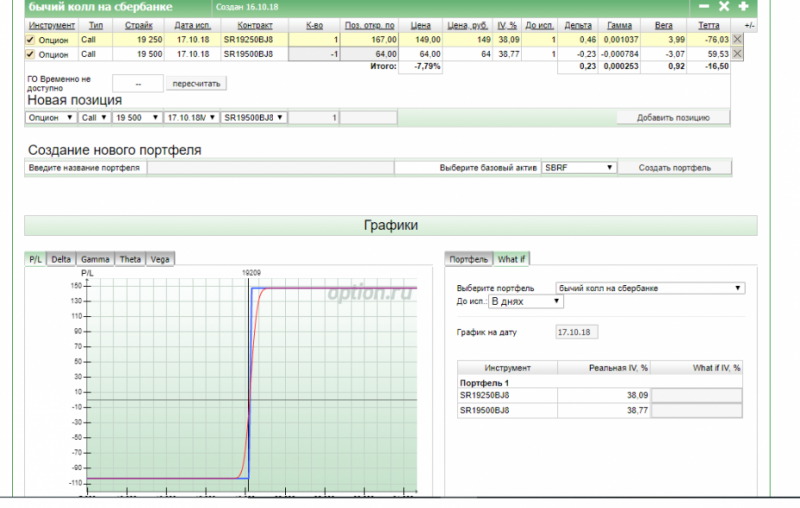The width and height of the screenshot is (800, 508).
Task: Click the 'пересчитать' button
Action: [196, 83]
